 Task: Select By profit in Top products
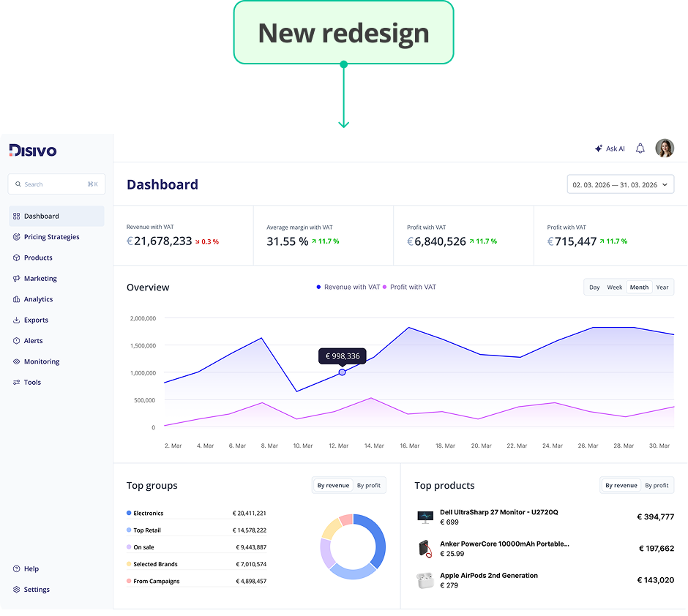pos(657,485)
